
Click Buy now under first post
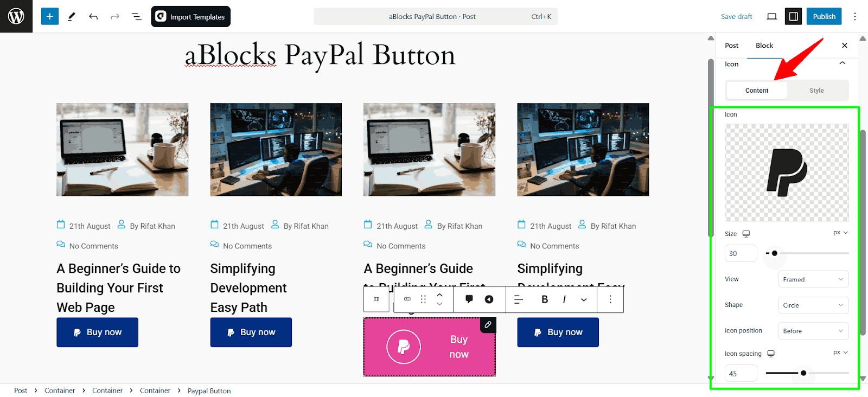click(x=97, y=332)
